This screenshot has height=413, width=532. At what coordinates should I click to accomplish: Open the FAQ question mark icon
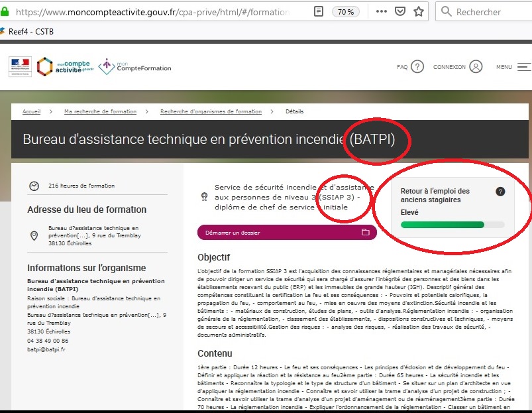click(417, 67)
